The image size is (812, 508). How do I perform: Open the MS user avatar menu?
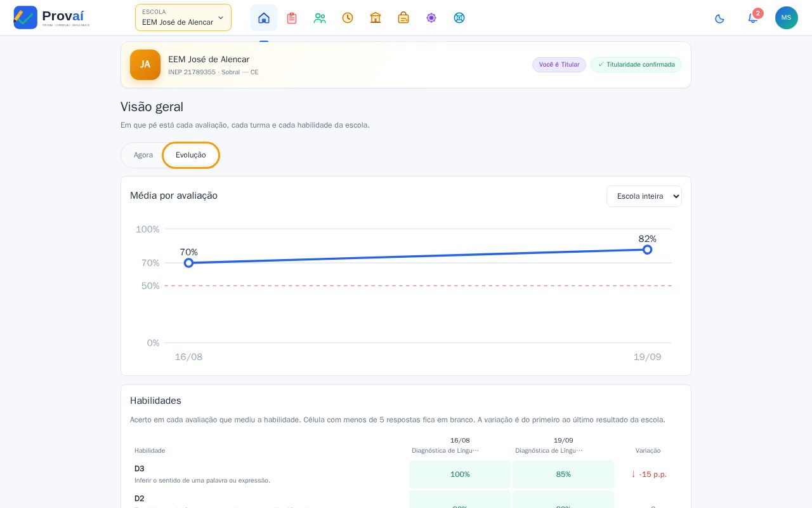[787, 18]
